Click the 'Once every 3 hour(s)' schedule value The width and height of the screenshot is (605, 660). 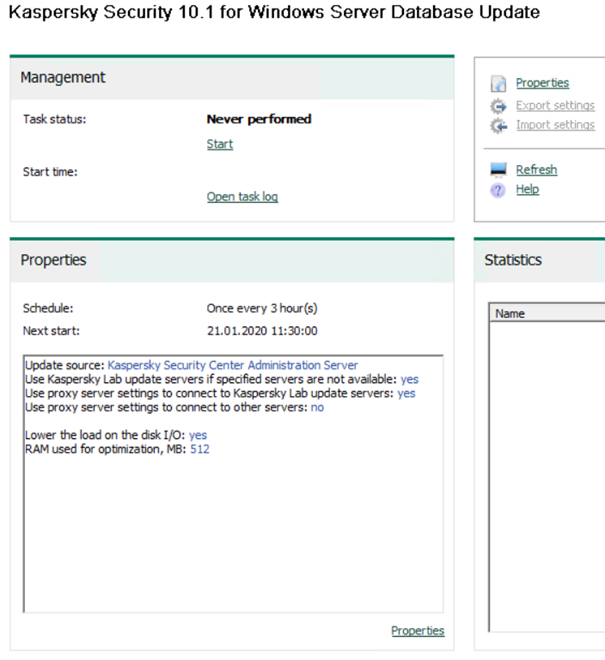click(262, 308)
